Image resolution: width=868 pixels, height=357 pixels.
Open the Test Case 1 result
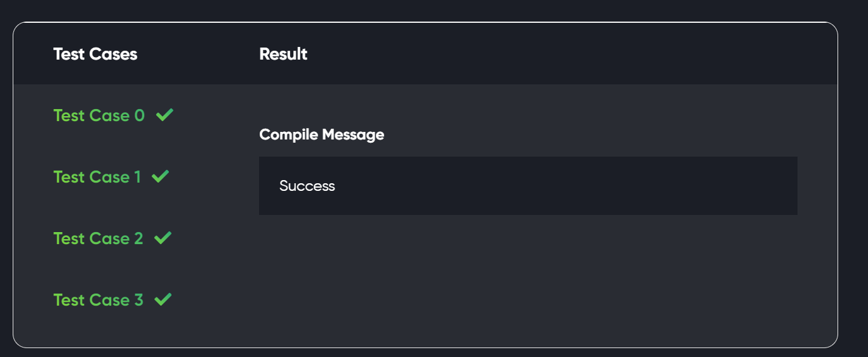97,177
